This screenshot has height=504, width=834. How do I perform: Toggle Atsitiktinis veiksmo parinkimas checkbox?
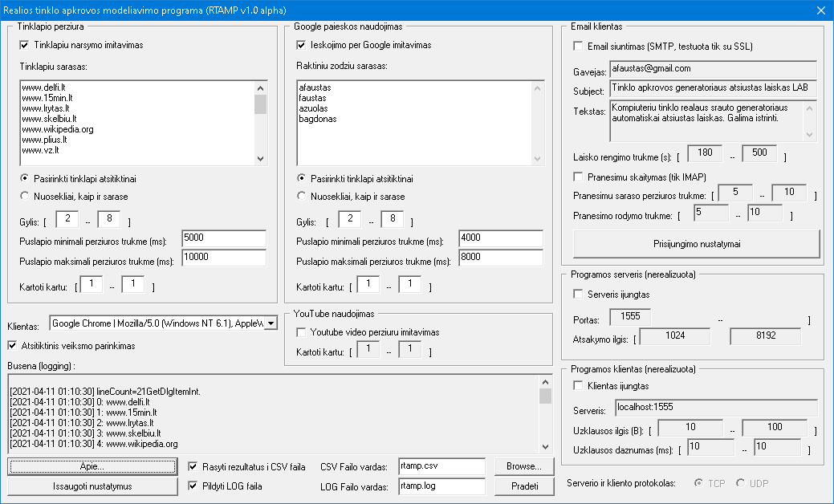pos(12,346)
